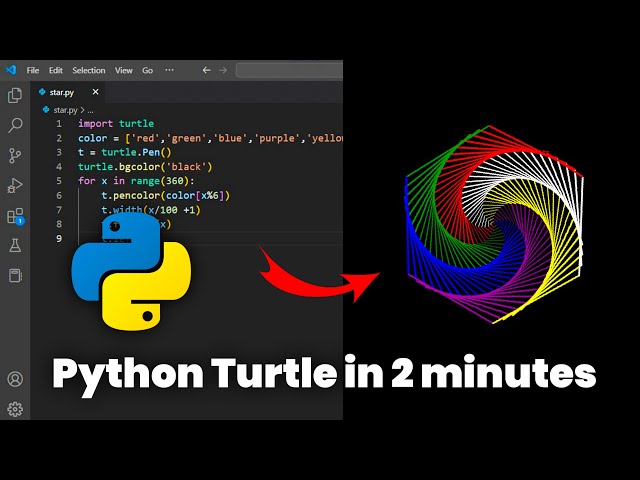This screenshot has width=640, height=480.
Task: Click the VS Code logo icon
Action: (x=11, y=70)
